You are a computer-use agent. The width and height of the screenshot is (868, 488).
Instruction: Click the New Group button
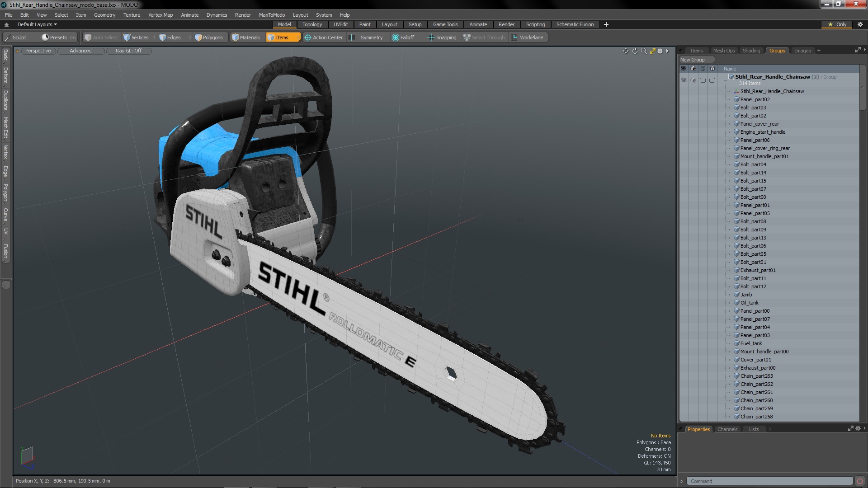(x=696, y=60)
